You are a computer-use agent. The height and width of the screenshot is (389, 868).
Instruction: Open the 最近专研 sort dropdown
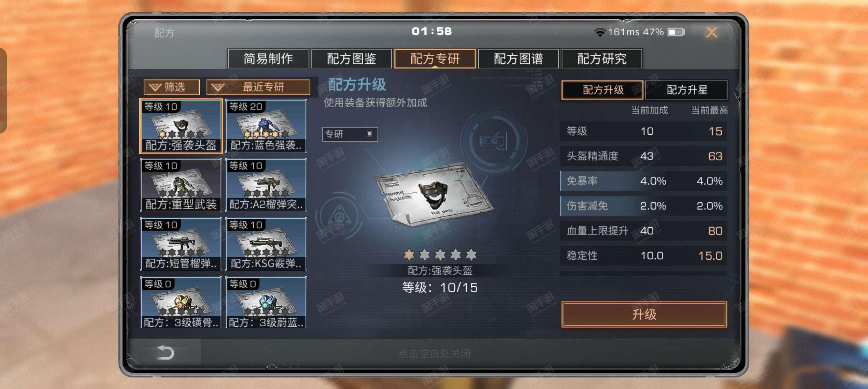point(258,87)
